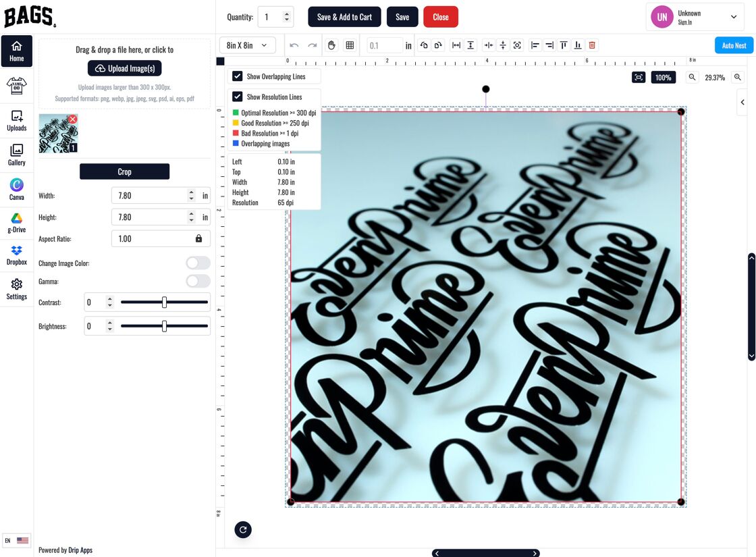The image size is (756, 557).
Task: Align image to bottom edge
Action: point(578,45)
